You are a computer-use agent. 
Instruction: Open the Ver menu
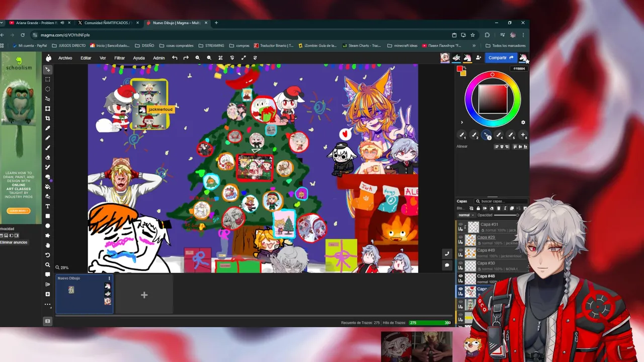tap(103, 58)
